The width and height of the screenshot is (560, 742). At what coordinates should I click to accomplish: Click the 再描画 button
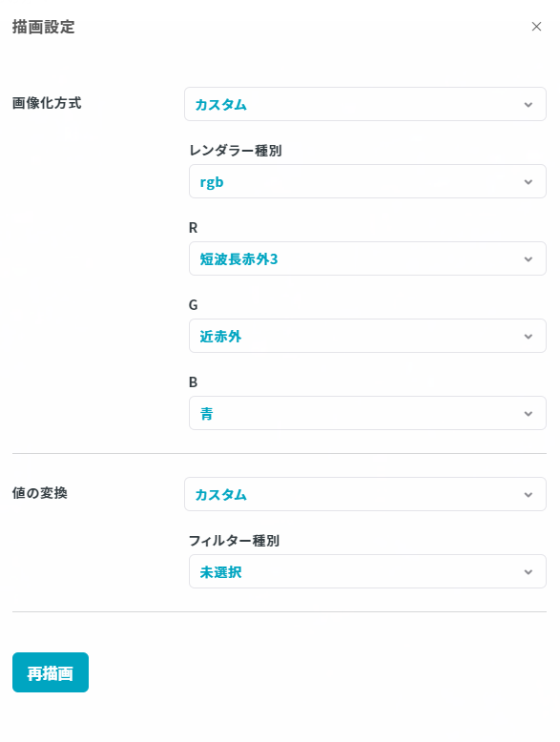[x=51, y=672]
